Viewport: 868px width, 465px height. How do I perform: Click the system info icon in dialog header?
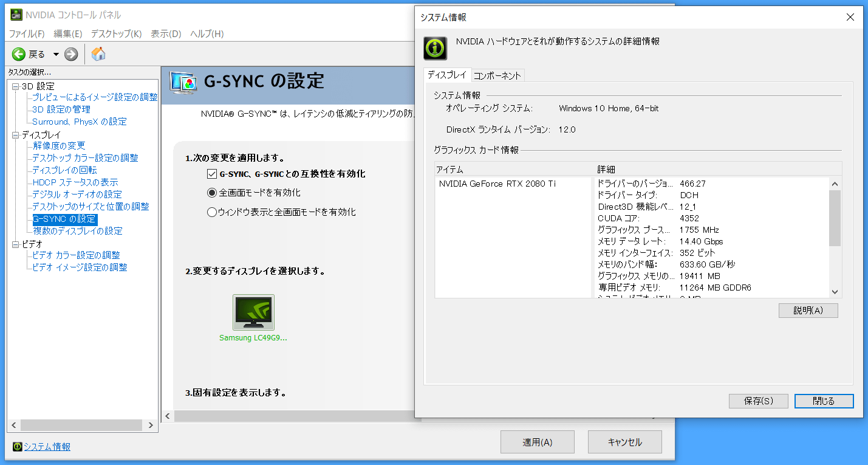click(x=436, y=48)
